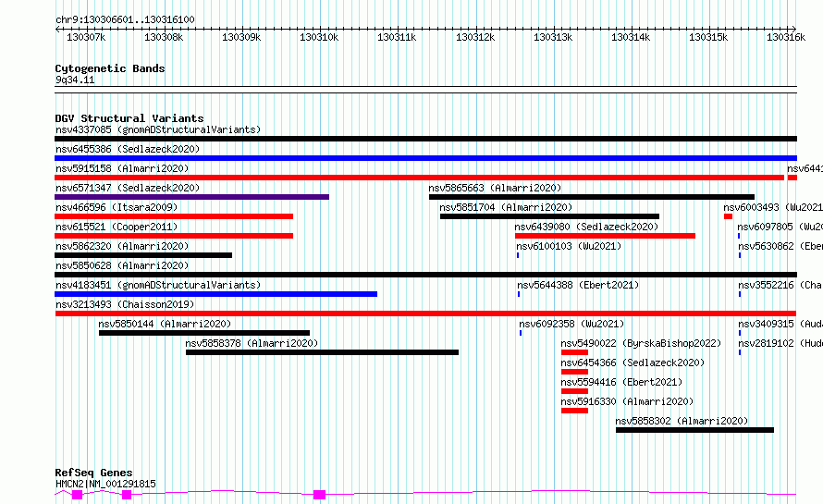This screenshot has width=823, height=504.
Task: Open the nsv5851704 (Almarri2020) label
Action: tap(506, 207)
